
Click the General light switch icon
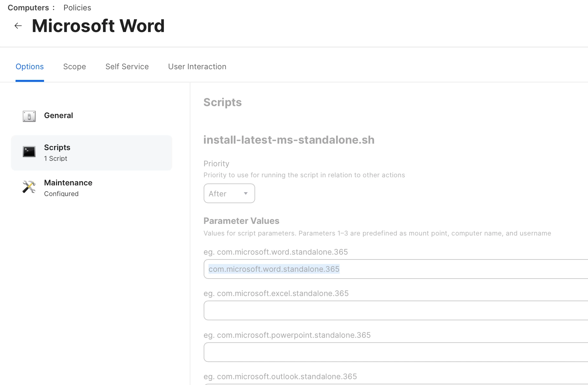29,116
